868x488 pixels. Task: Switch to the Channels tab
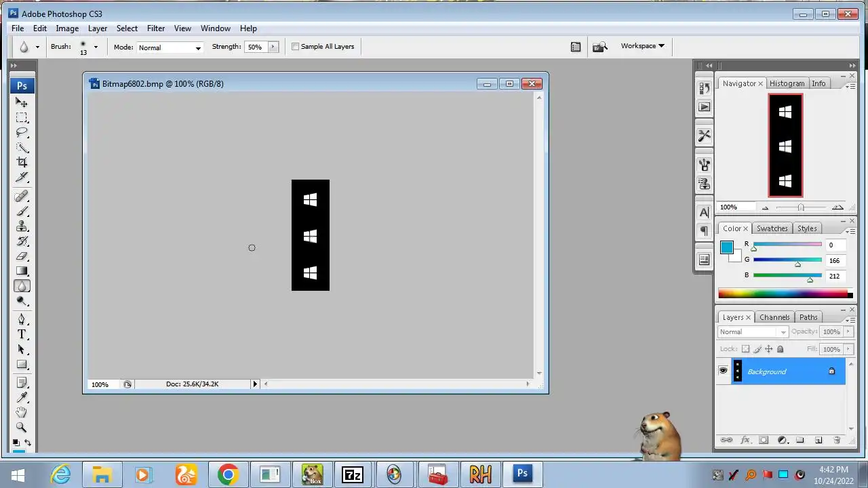tap(774, 317)
